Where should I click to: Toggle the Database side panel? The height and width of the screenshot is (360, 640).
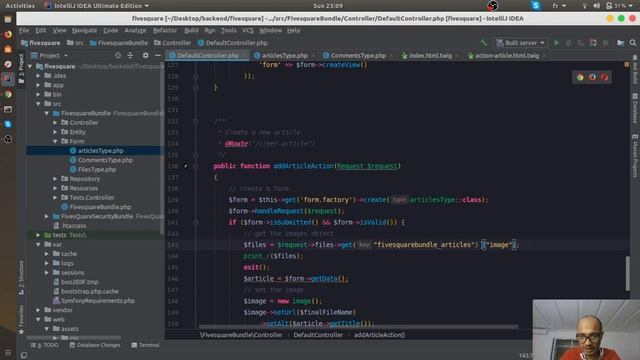click(635, 108)
